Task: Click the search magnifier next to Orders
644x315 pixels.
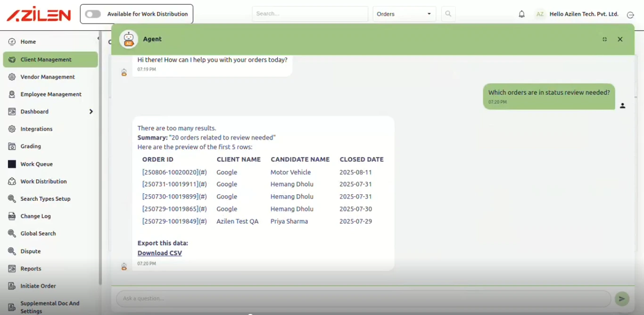Action: pyautogui.click(x=448, y=14)
